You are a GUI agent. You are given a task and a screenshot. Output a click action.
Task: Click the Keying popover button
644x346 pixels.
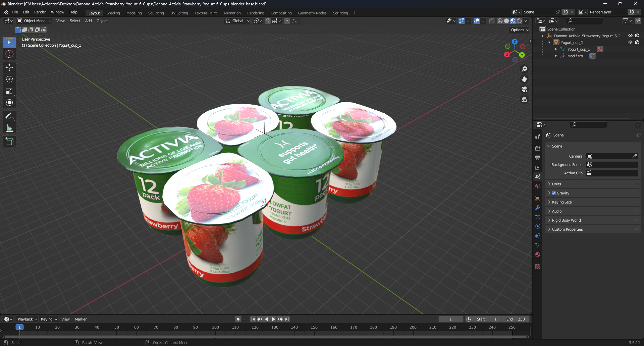(49, 319)
